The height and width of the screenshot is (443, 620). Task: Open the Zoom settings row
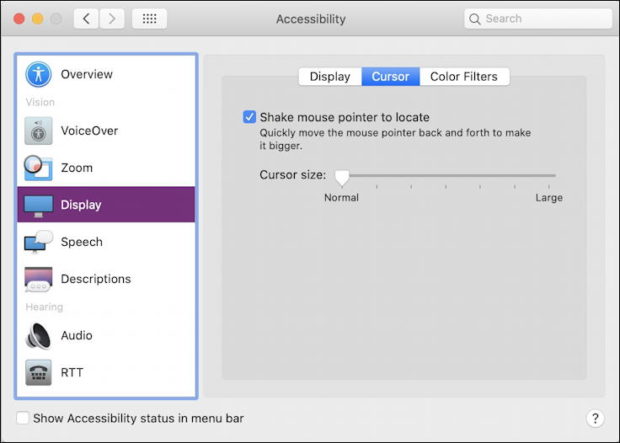coord(106,168)
